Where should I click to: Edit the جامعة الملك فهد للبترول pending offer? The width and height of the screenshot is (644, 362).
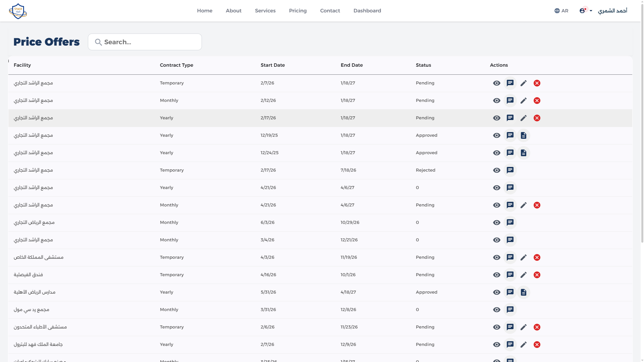524,344
